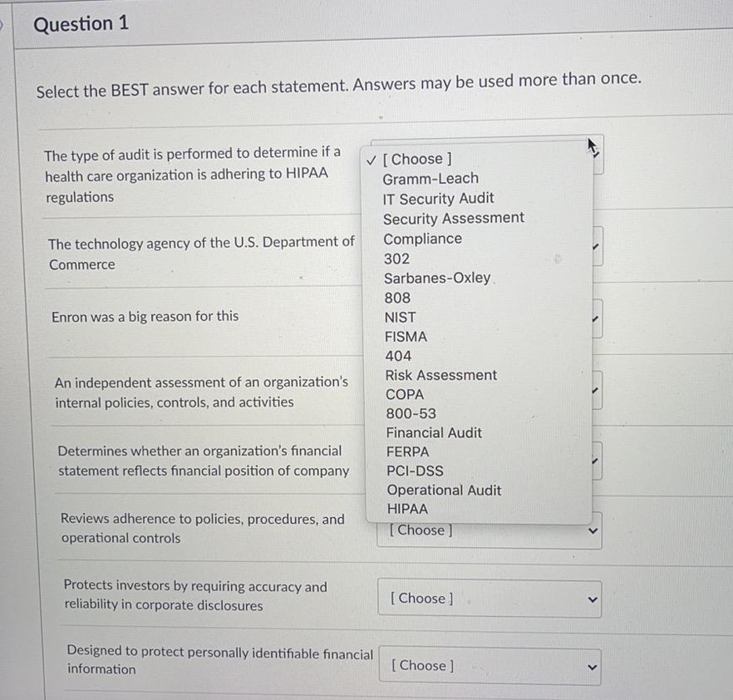Select FISMA in the expanded choices

(406, 336)
